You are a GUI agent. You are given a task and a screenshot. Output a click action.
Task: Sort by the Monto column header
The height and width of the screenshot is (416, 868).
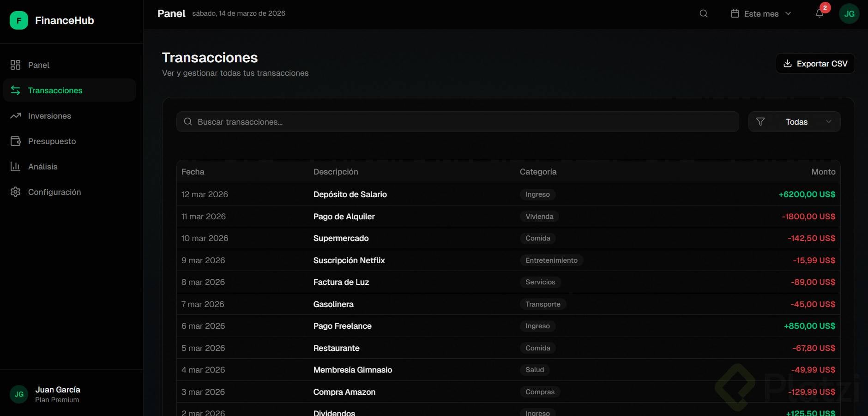(823, 172)
